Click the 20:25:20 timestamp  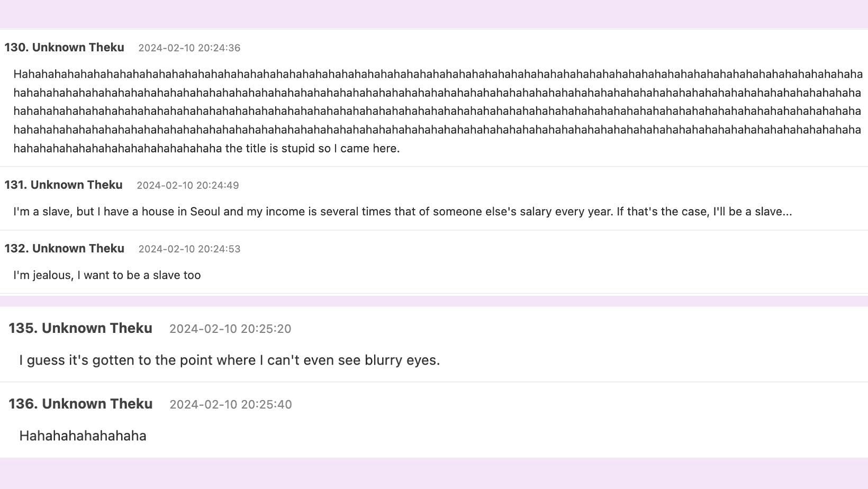[230, 329]
